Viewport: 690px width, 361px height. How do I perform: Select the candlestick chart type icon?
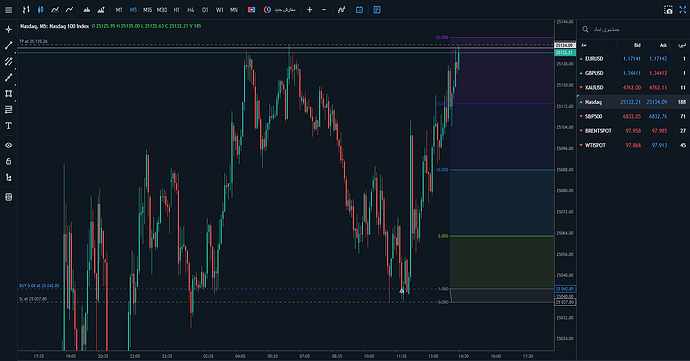[x=40, y=10]
